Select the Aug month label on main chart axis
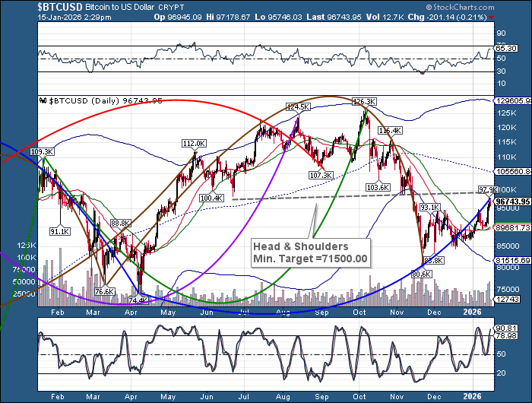 (x=282, y=312)
